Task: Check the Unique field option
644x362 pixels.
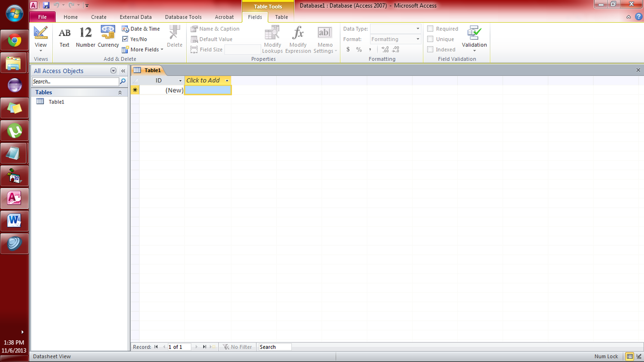Action: pyautogui.click(x=430, y=39)
